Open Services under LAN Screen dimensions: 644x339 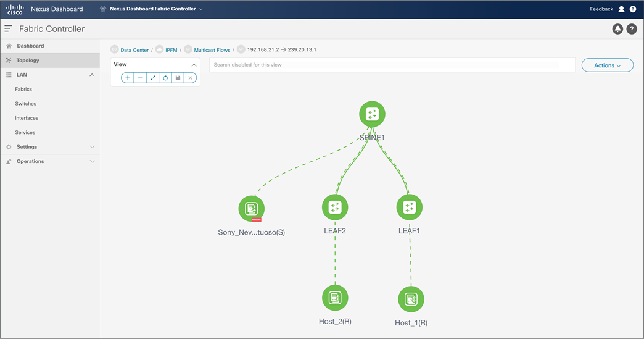coord(25,132)
